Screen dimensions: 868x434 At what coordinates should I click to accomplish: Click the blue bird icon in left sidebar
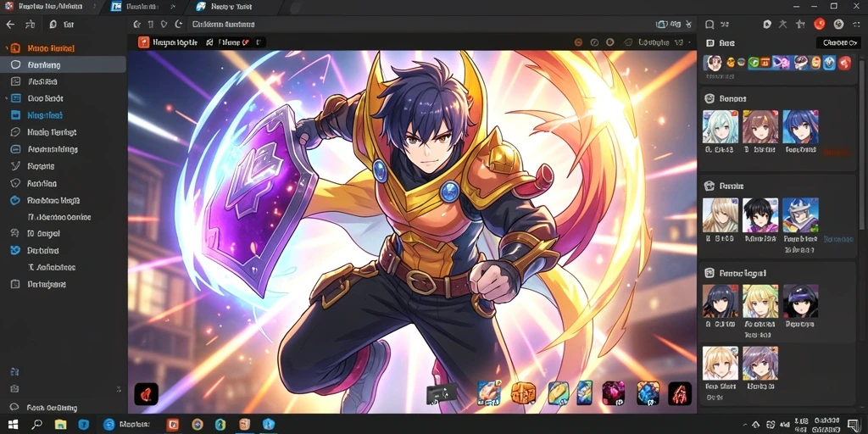coord(15,250)
